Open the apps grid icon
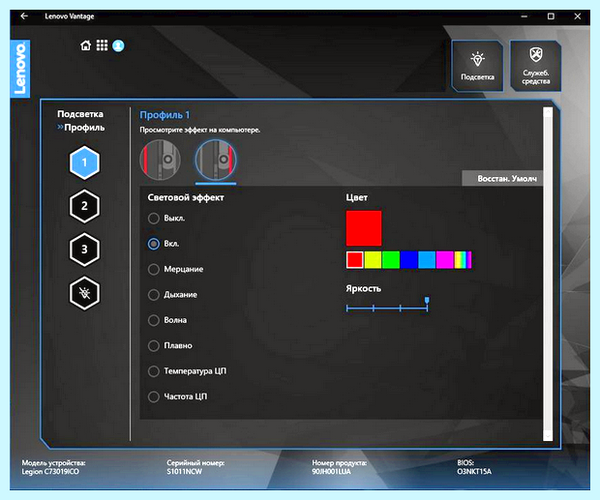 [x=102, y=46]
